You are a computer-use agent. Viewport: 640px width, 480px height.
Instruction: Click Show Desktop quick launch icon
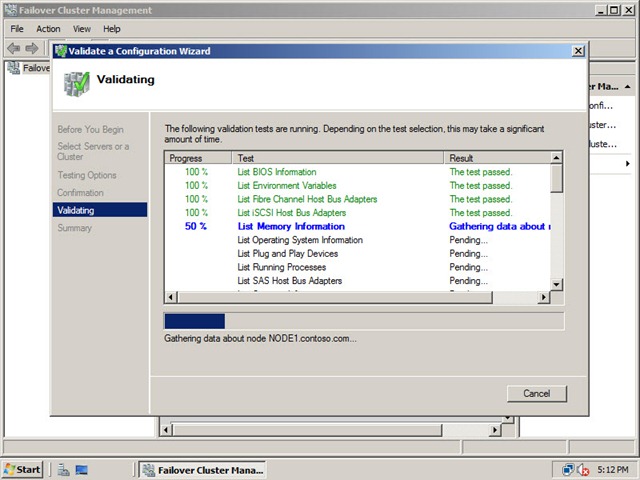[x=82, y=470]
